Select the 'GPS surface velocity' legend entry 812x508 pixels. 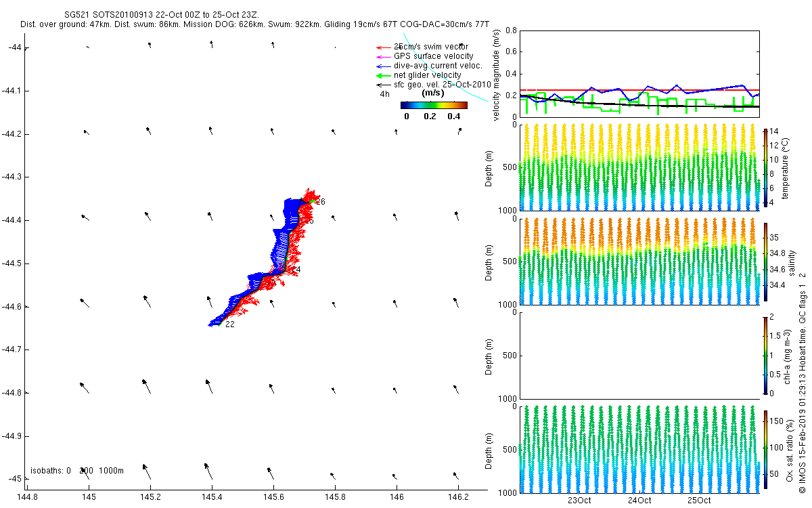[x=426, y=56]
